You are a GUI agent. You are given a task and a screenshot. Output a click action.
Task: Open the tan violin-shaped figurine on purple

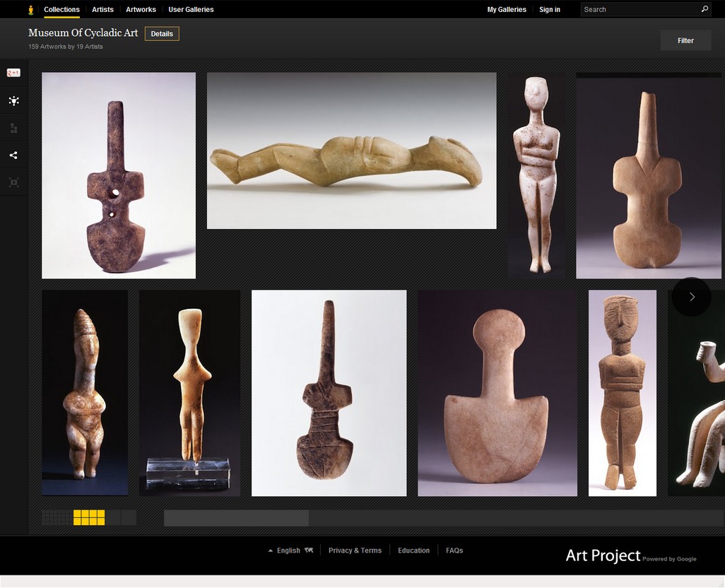(648, 176)
